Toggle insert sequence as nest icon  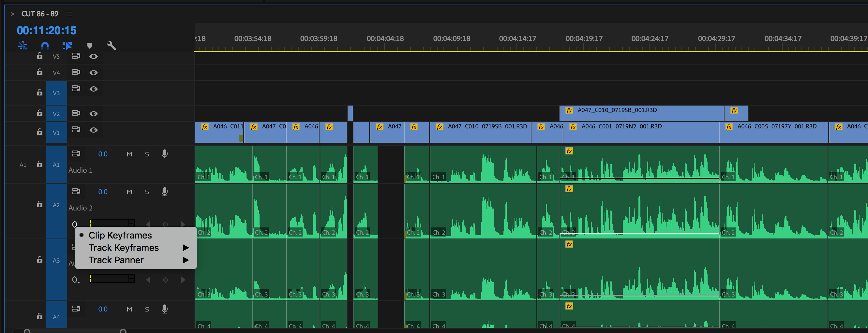tap(23, 45)
